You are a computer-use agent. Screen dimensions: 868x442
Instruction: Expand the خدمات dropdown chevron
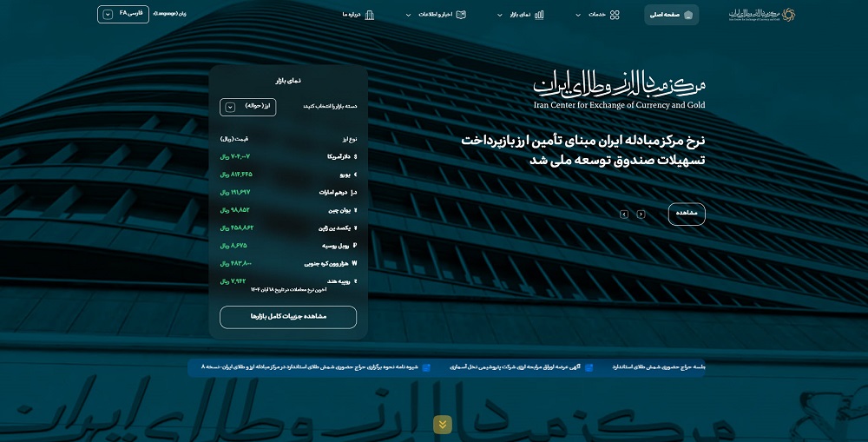pos(578,16)
